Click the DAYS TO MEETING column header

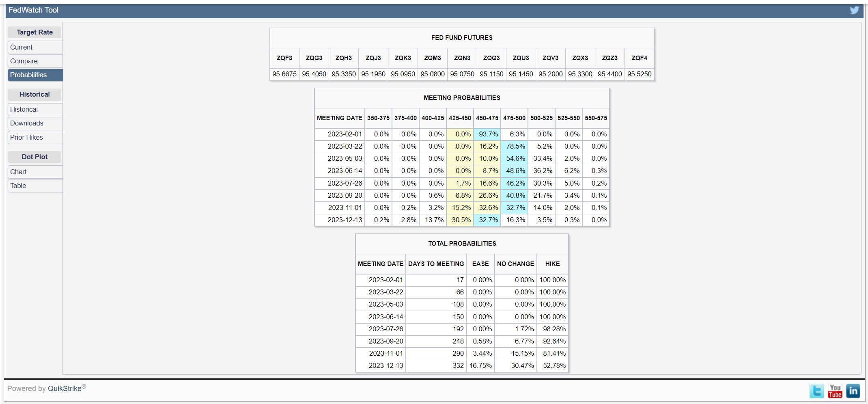click(436, 264)
